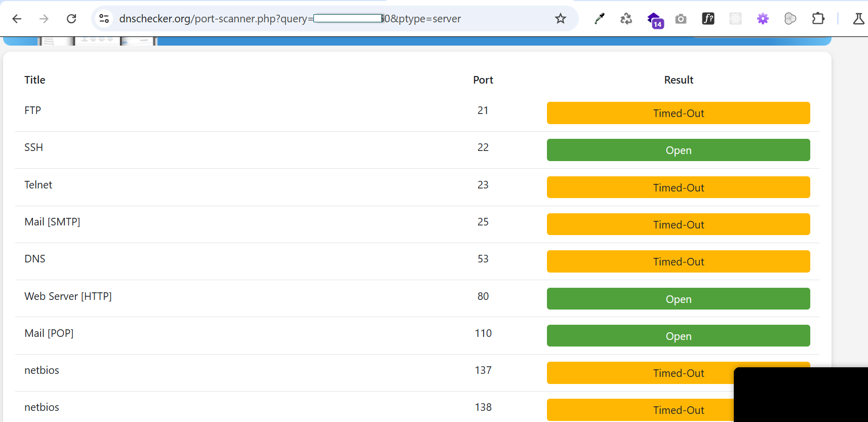Select the Mail [SMTP] row title
The height and width of the screenshot is (422, 868).
[52, 222]
